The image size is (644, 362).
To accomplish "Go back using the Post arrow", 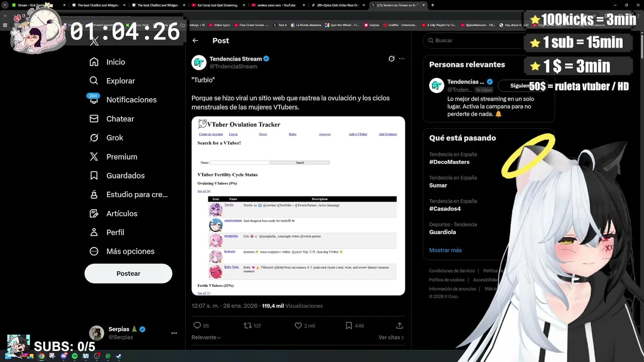I will (195, 41).
